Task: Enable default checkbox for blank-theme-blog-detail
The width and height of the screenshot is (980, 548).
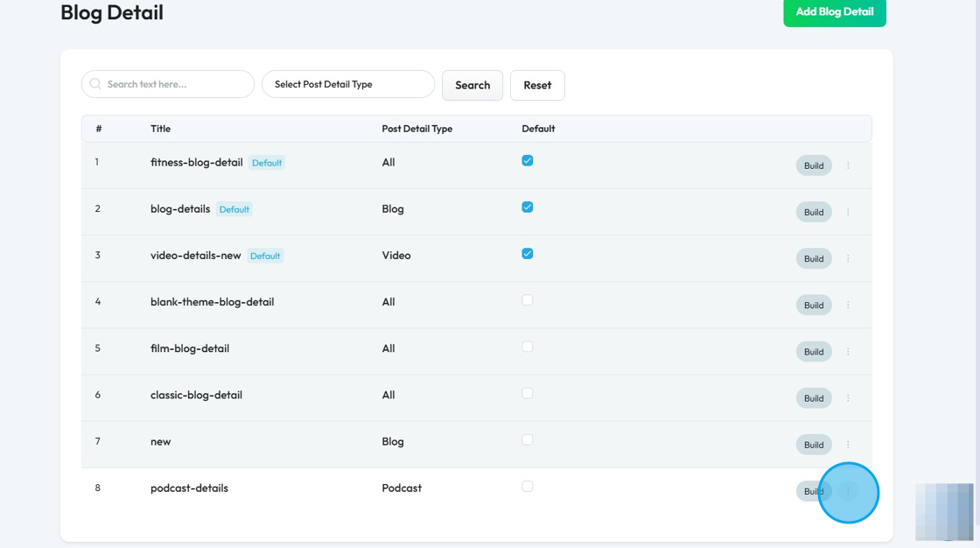Action: [527, 300]
